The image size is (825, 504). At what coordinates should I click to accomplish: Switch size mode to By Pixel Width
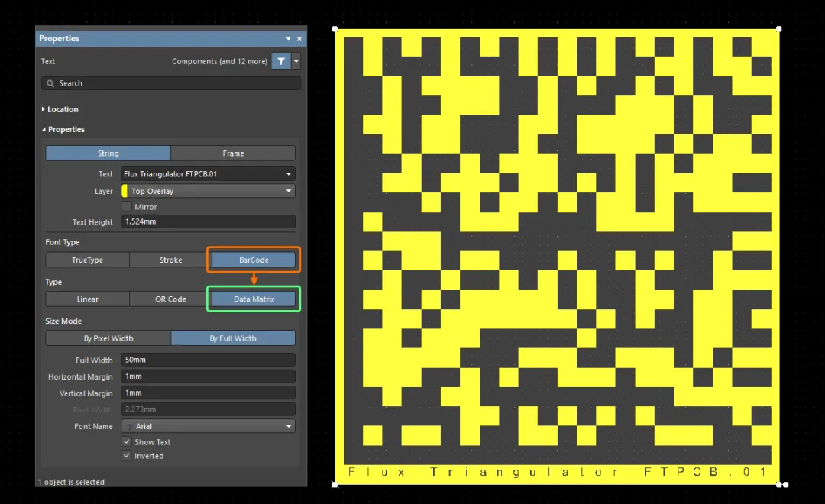[108, 338]
